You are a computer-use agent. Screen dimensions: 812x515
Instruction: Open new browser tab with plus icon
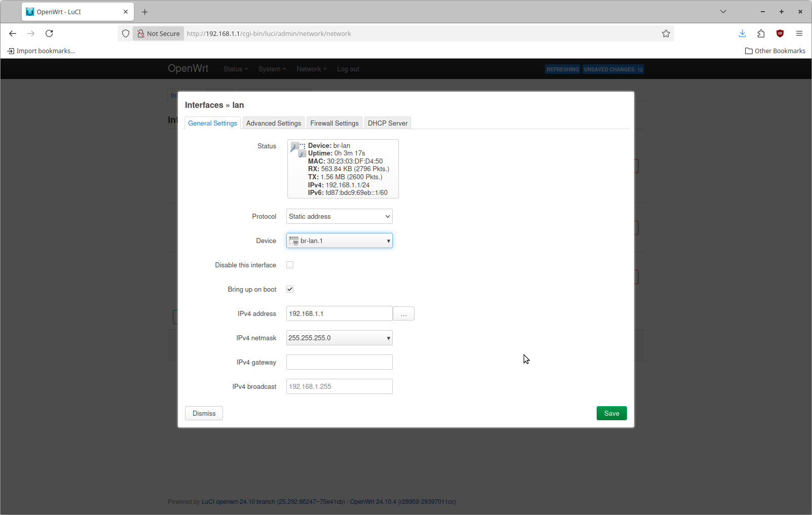point(145,12)
